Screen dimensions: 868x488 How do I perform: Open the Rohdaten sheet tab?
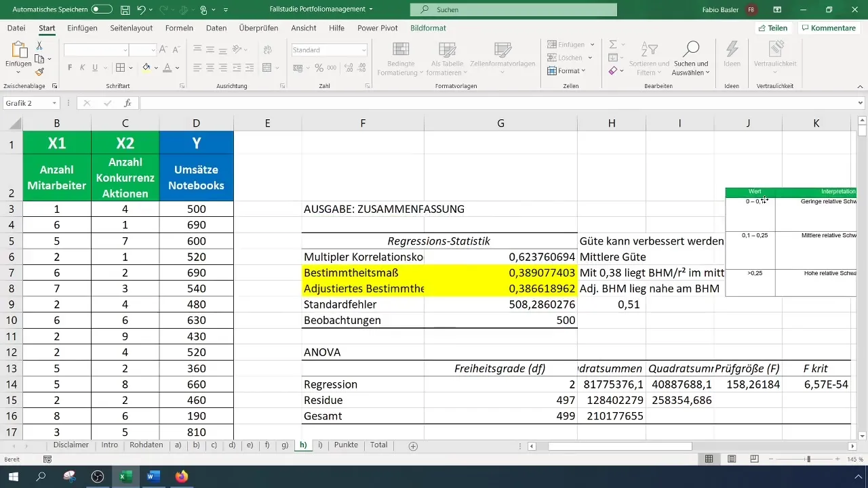pyautogui.click(x=146, y=445)
